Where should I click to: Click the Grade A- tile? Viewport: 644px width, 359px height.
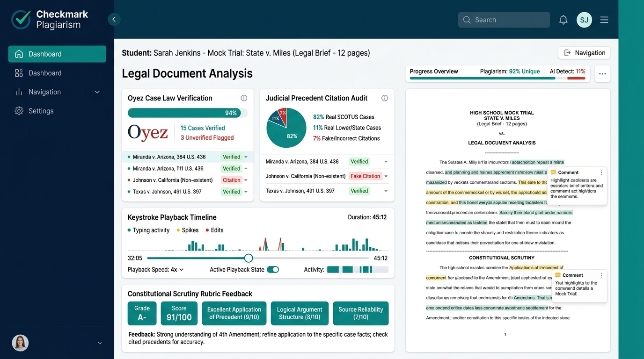coord(142,313)
